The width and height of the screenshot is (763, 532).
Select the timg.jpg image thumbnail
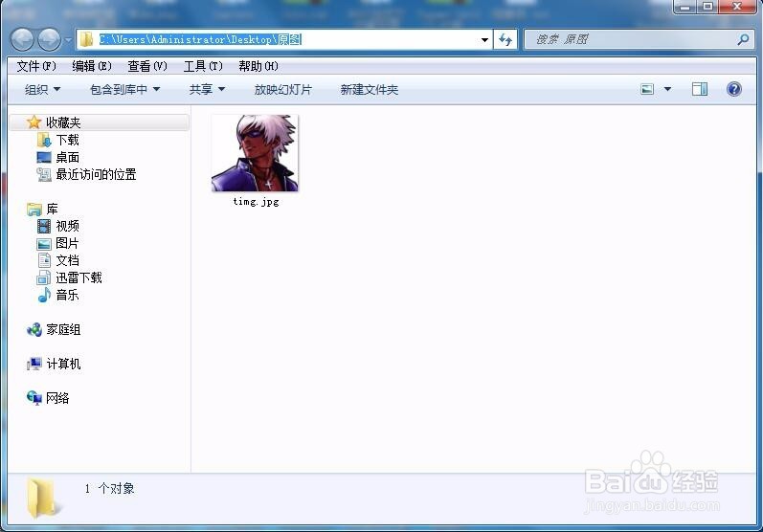pyautogui.click(x=255, y=154)
